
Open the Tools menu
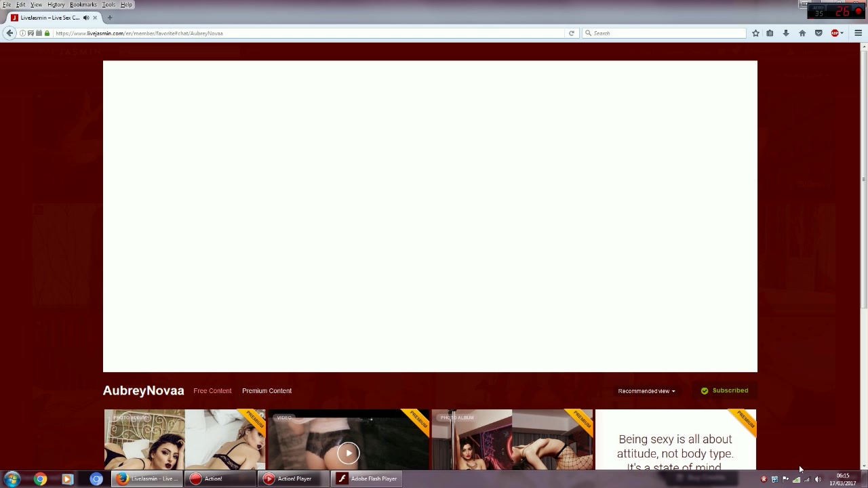coord(108,5)
